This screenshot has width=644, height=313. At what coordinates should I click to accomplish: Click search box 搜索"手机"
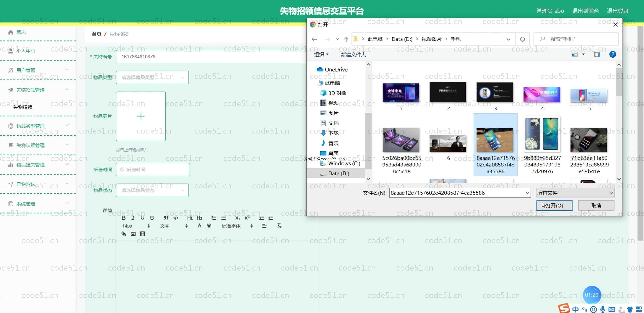point(576,39)
